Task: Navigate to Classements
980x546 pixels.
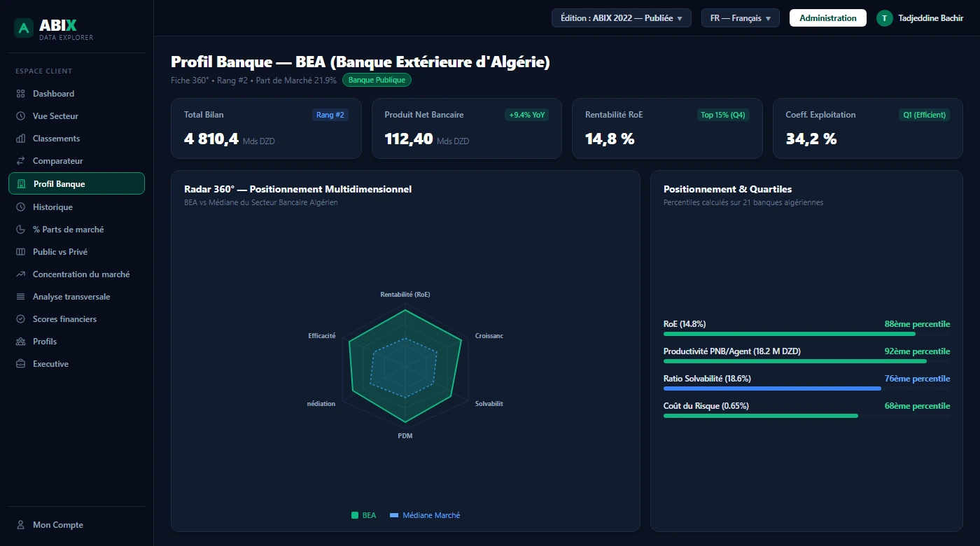Action: tap(77, 139)
